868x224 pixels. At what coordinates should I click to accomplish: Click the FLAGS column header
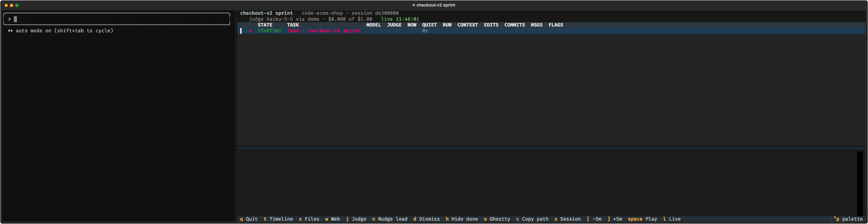556,25
